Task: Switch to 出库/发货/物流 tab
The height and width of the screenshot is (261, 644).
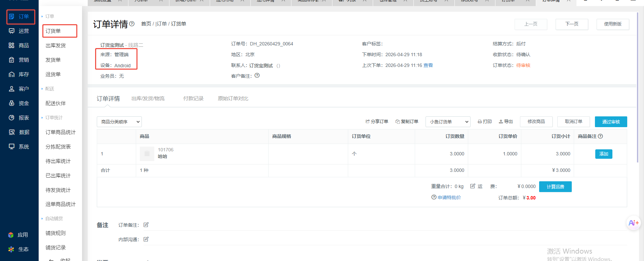Action: 148,99
